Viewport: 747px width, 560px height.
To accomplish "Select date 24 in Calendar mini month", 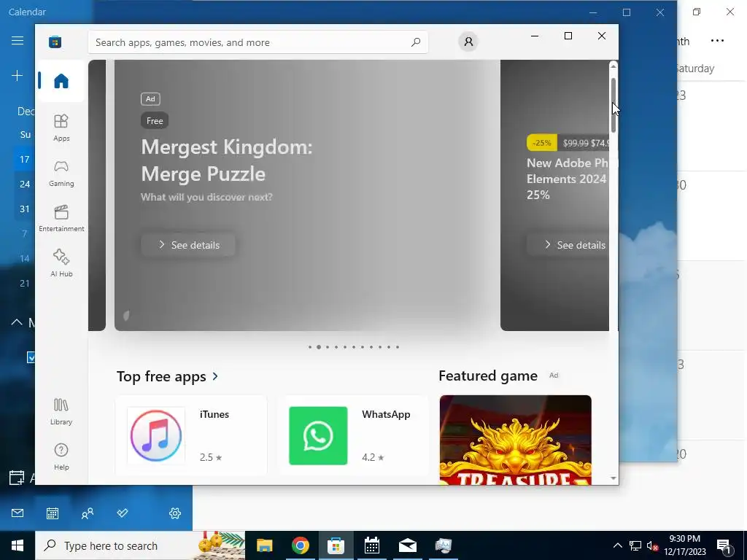I will (25, 184).
